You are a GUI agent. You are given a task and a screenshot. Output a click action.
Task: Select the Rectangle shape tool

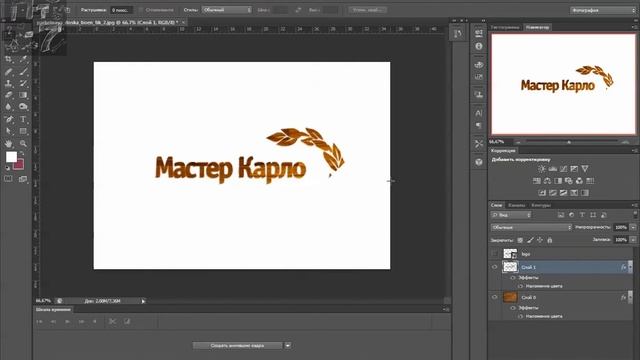pyautogui.click(x=23, y=131)
